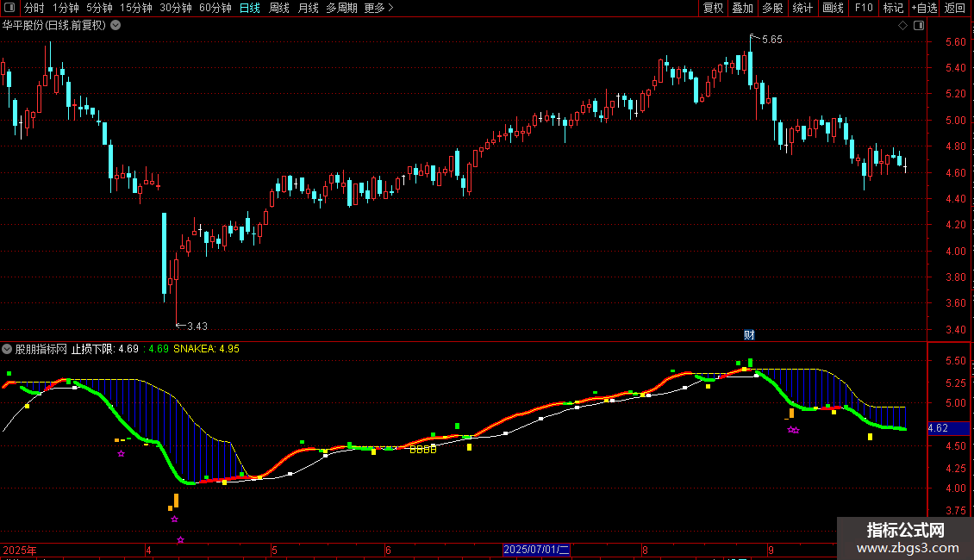This screenshot has width=974, height=560.
Task: Click the 止损下限: 4.69 indicator value
Action: point(105,349)
